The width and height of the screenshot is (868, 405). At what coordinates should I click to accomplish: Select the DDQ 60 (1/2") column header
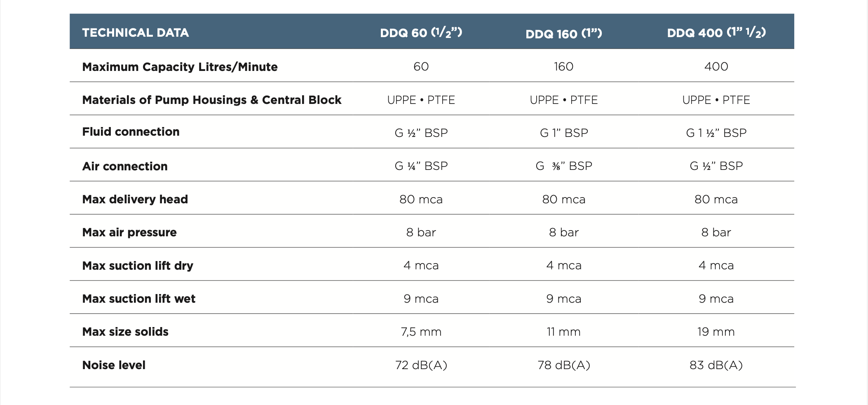tap(421, 33)
